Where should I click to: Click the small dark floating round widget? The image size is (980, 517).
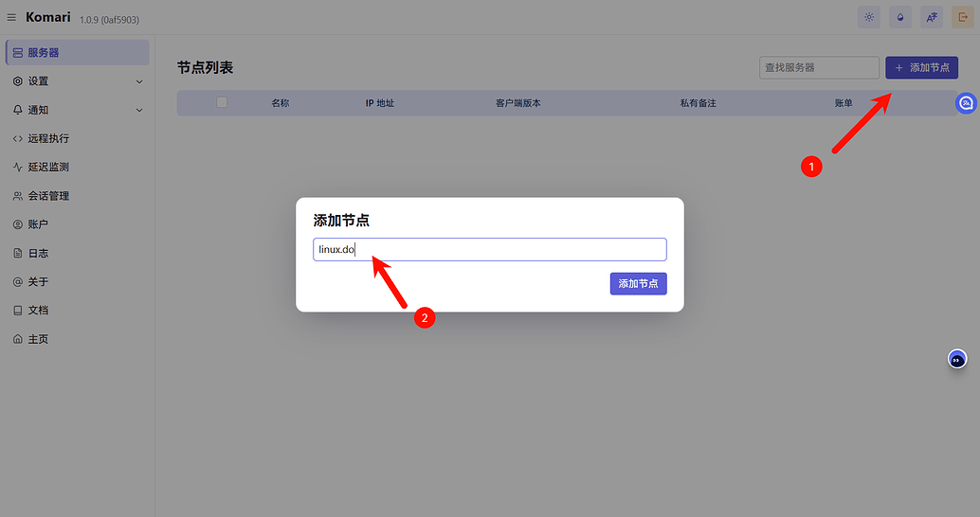point(957,360)
